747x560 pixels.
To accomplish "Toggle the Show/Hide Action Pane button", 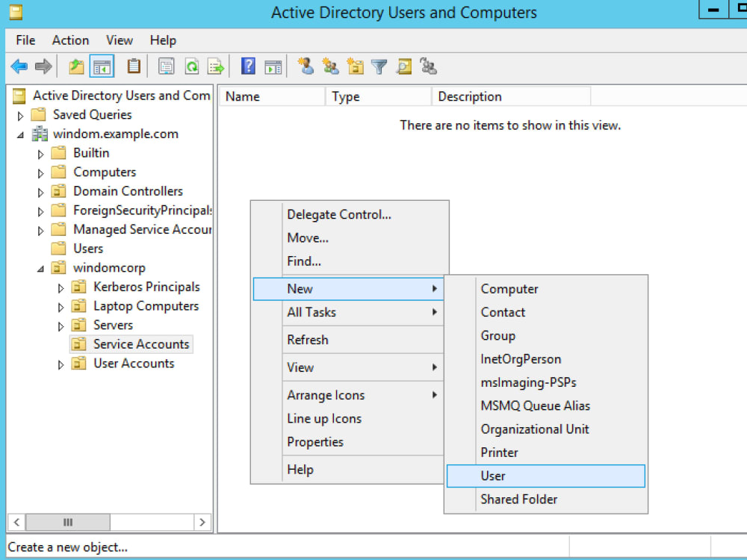I will pos(274,66).
